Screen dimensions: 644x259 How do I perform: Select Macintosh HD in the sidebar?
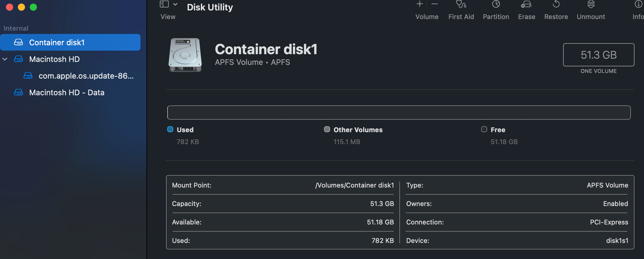[x=54, y=59]
